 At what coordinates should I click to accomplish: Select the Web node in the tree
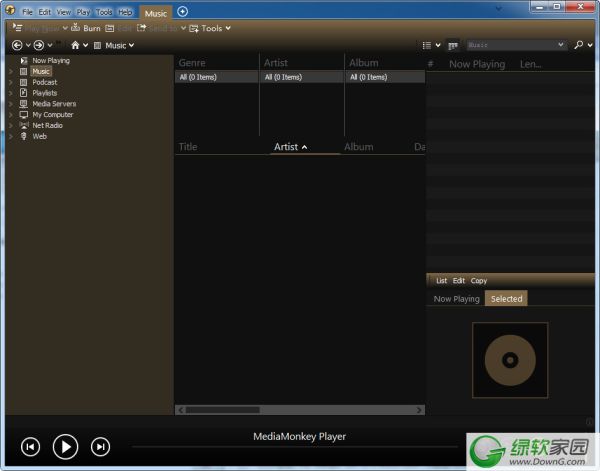(x=39, y=136)
